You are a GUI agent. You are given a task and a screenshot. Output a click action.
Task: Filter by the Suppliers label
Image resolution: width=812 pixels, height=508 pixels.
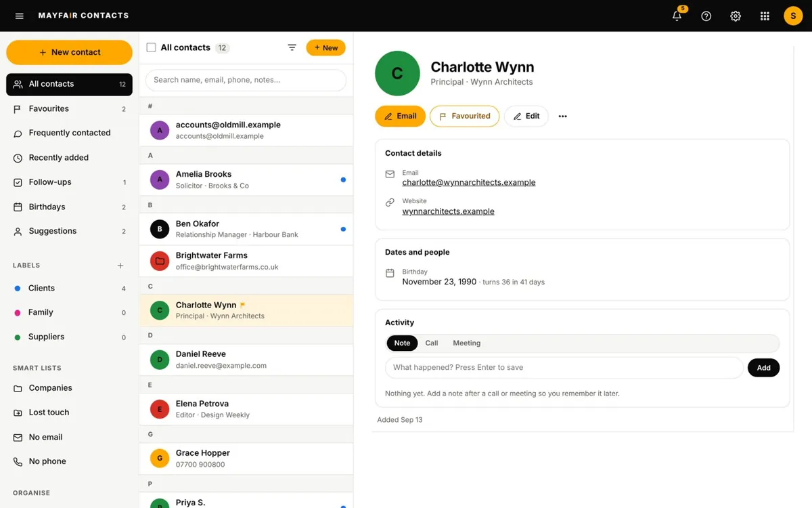coord(69,337)
